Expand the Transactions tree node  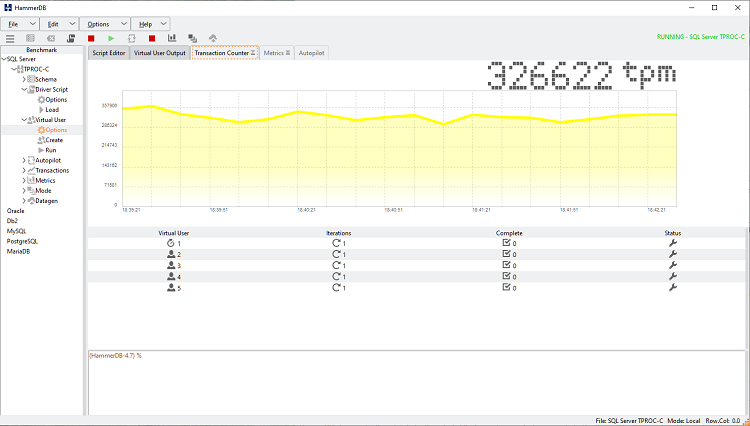coord(24,170)
